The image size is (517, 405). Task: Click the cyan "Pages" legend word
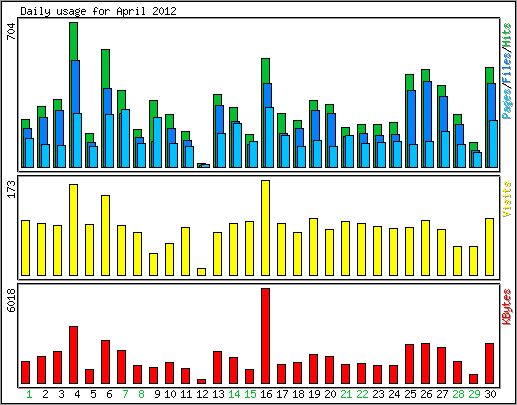coord(507,104)
